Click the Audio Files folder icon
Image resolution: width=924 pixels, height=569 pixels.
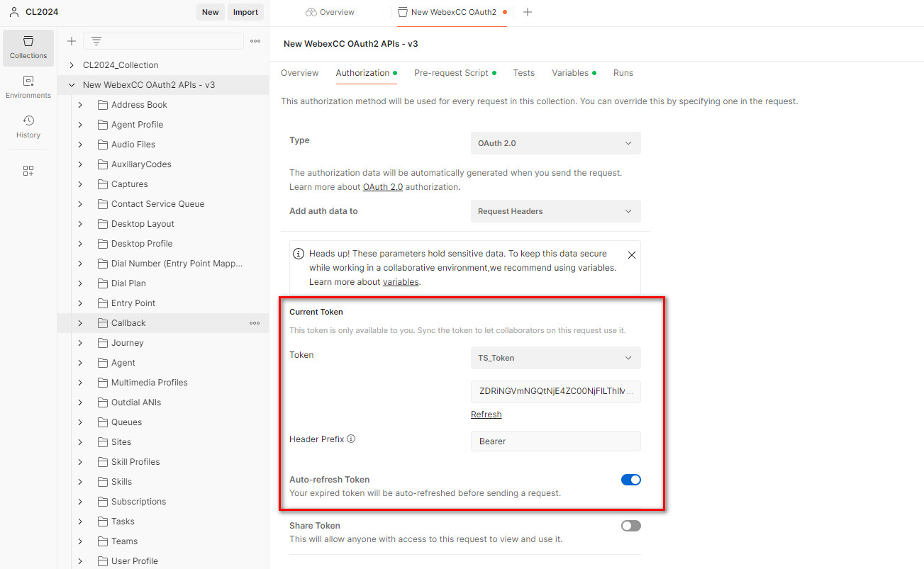point(102,145)
